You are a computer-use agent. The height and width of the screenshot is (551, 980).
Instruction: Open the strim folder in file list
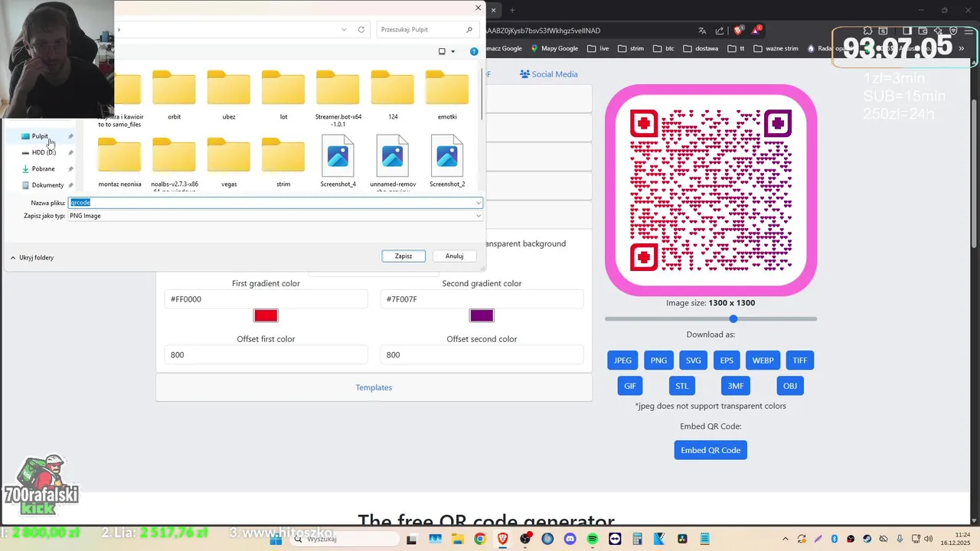coord(283,162)
